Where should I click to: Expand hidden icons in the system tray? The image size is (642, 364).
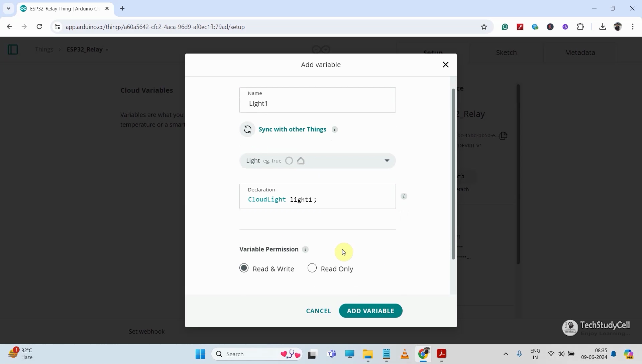506,354
